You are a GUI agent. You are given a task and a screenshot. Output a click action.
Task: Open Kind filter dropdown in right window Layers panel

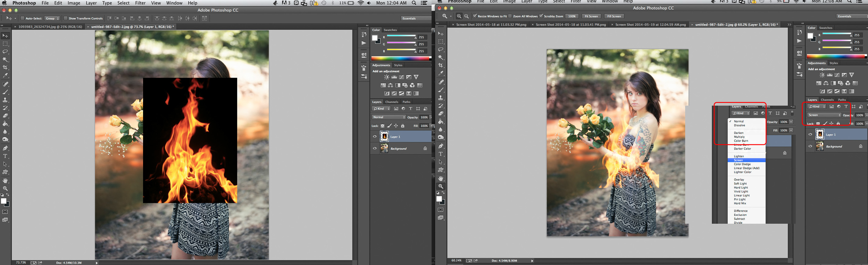[x=817, y=106]
